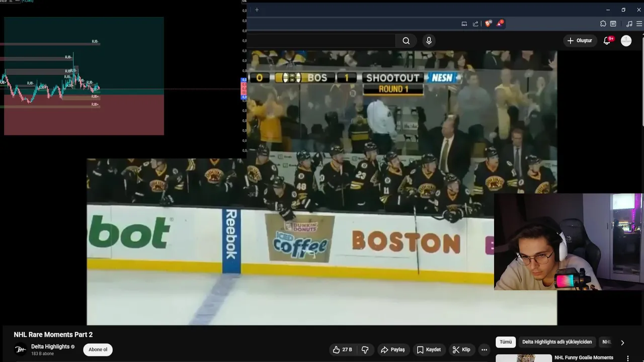Click the video player to pause playback
This screenshot has height=362, width=644.
(322, 188)
